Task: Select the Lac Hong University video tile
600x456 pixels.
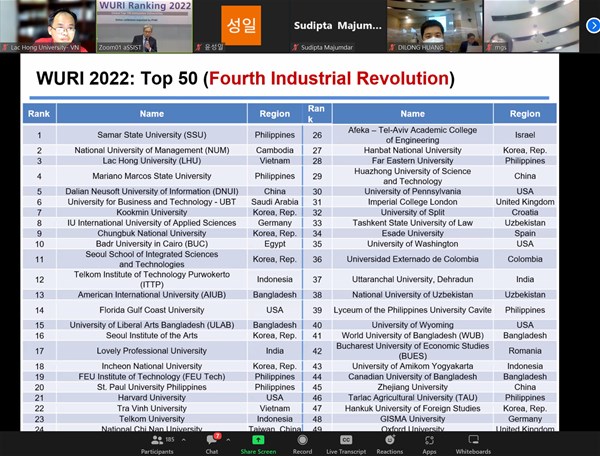Action: (47, 25)
